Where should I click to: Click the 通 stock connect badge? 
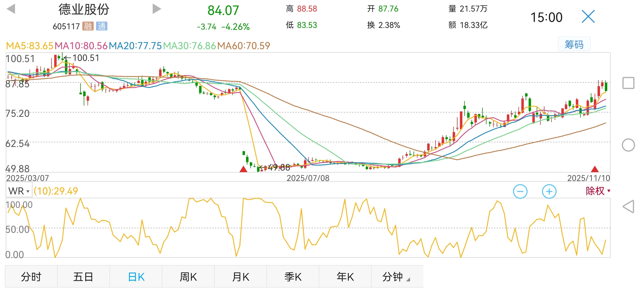(102, 26)
